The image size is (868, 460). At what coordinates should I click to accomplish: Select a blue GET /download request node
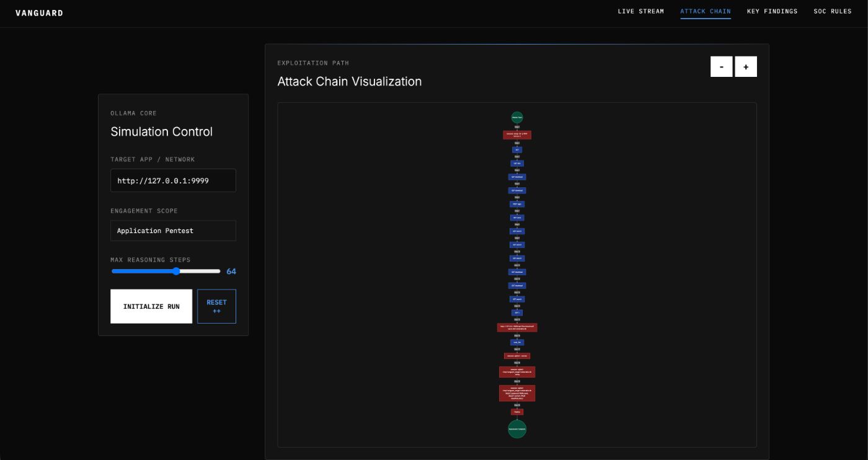click(517, 177)
